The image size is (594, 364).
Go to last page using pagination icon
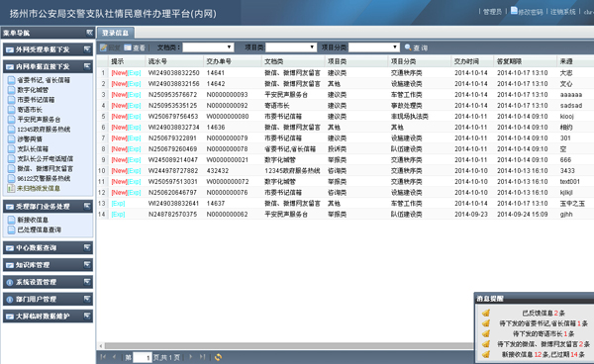click(203, 357)
